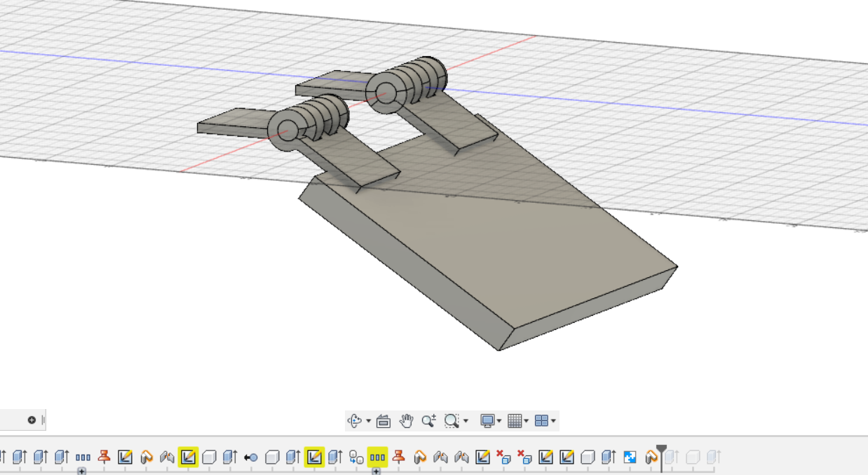868x475 pixels.
Task: Open the zoom options dropdown arrow
Action: pos(466,422)
